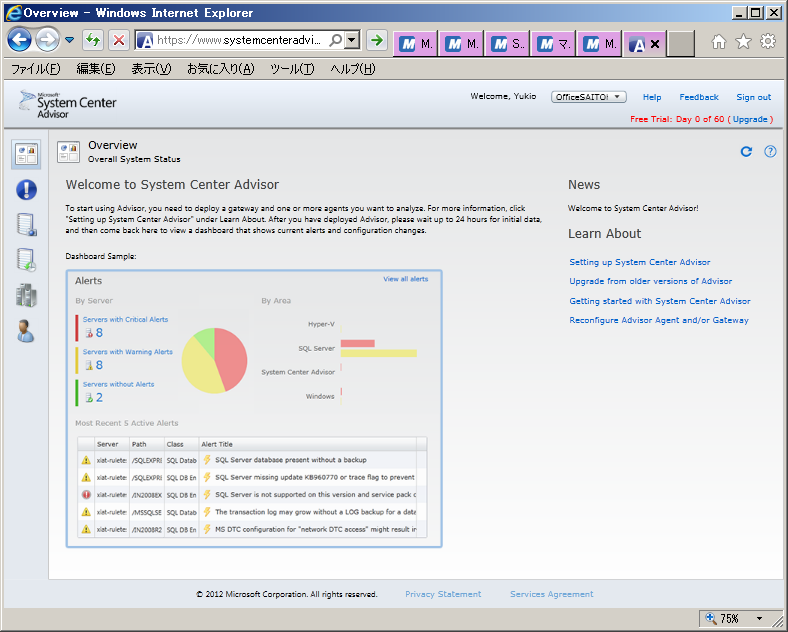
Task: Click the refresh icon beside the help icon
Action: (x=746, y=152)
